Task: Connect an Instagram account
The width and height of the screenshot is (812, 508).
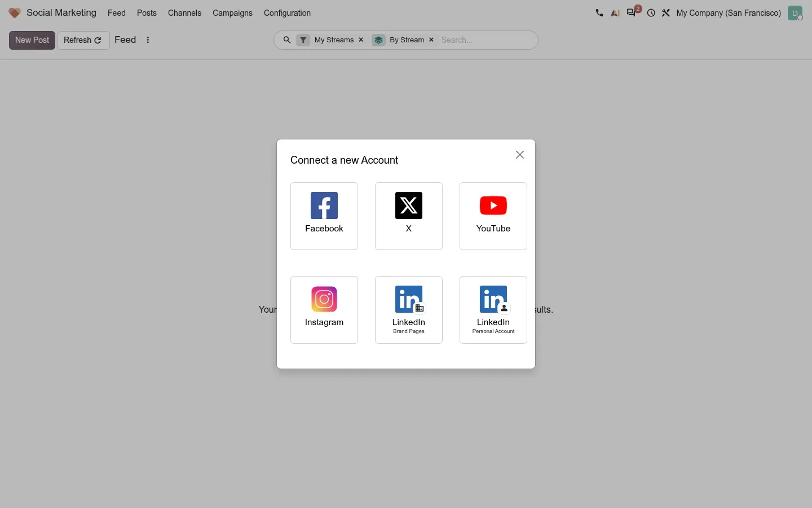Action: 324,310
